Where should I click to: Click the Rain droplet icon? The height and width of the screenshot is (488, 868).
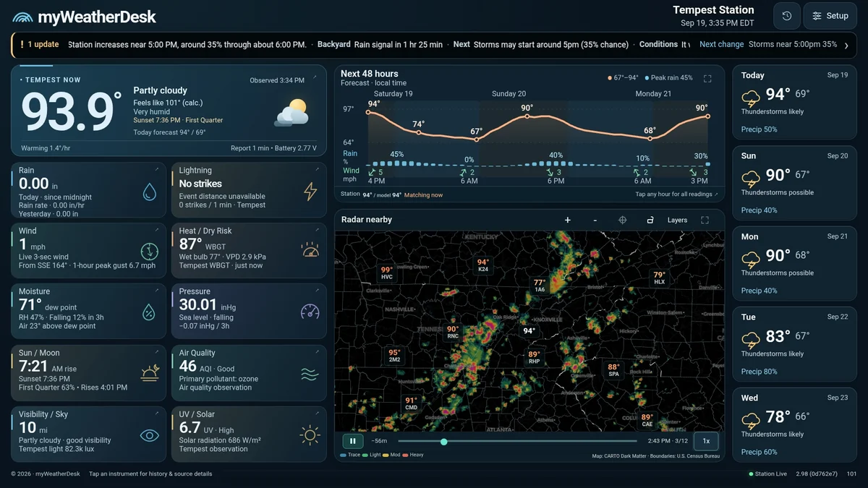pos(149,191)
